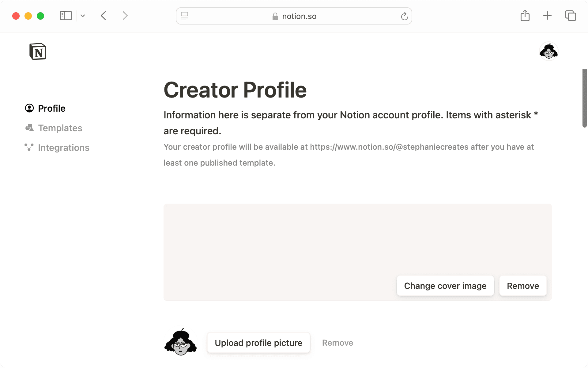Navigate forward with the forward arrow
588x368 pixels.
[125, 16]
